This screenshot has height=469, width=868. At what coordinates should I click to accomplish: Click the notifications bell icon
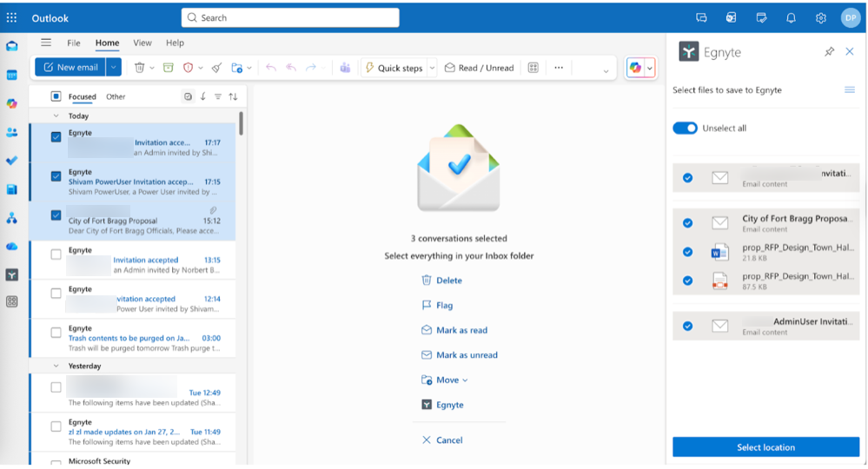792,17
